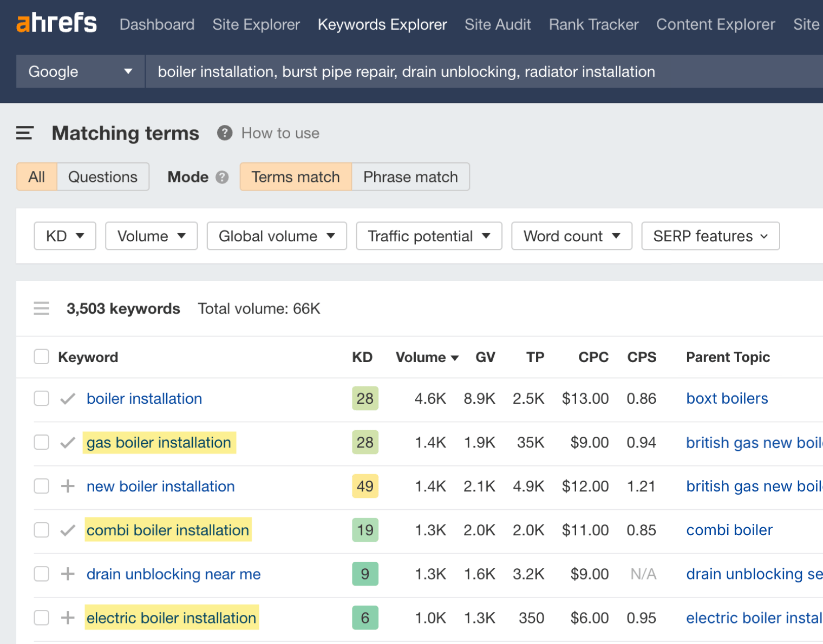Check the gas boiler installation row checkbox
The height and width of the screenshot is (644, 823).
coord(41,442)
